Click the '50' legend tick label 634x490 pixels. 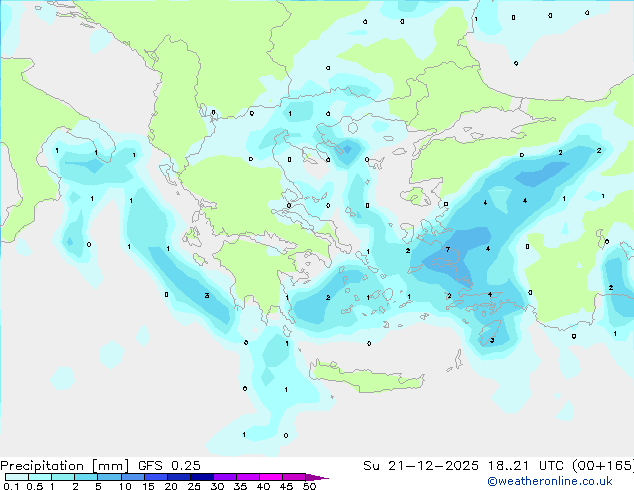pos(309,486)
